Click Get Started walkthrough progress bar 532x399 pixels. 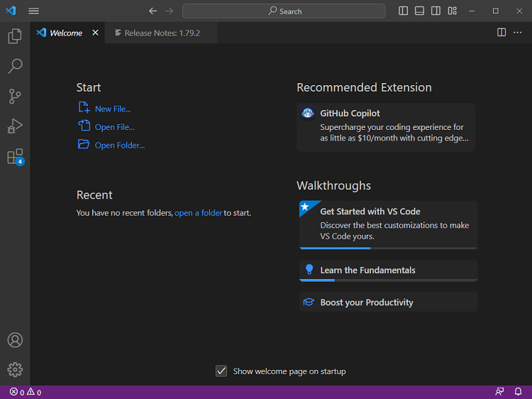pos(389,248)
